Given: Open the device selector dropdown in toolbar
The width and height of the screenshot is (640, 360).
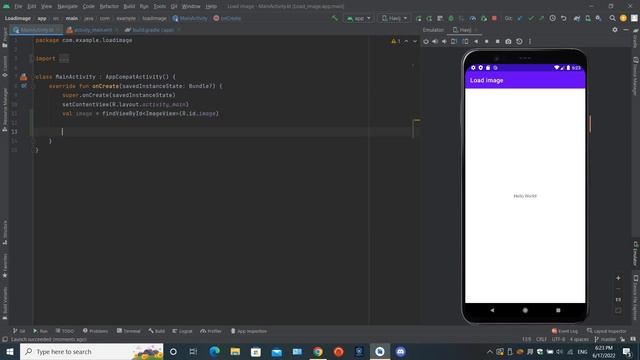Looking at the screenshot, I should click(x=394, y=18).
